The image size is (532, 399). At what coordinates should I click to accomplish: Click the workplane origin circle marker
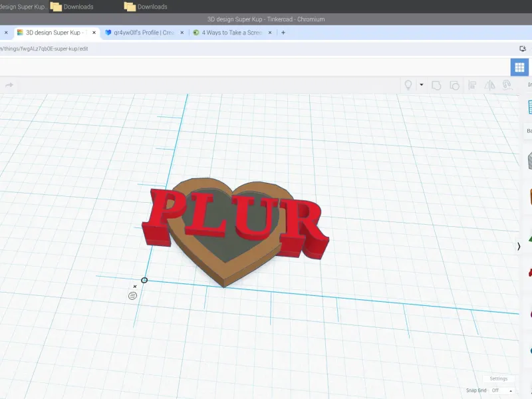coord(144,280)
